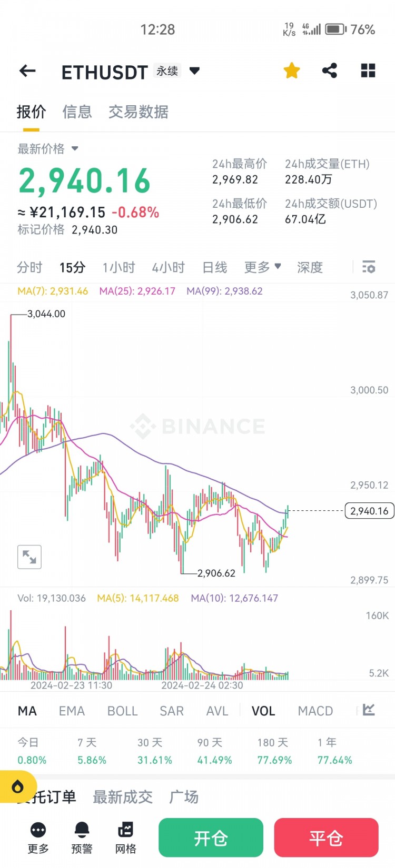Open the grid layout icon
The height and width of the screenshot is (868, 395).
[368, 70]
